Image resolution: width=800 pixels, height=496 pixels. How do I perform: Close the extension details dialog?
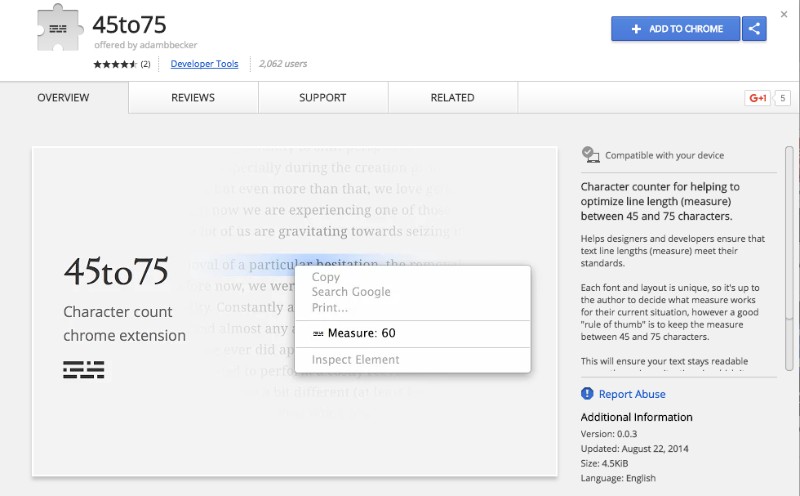click(784, 14)
